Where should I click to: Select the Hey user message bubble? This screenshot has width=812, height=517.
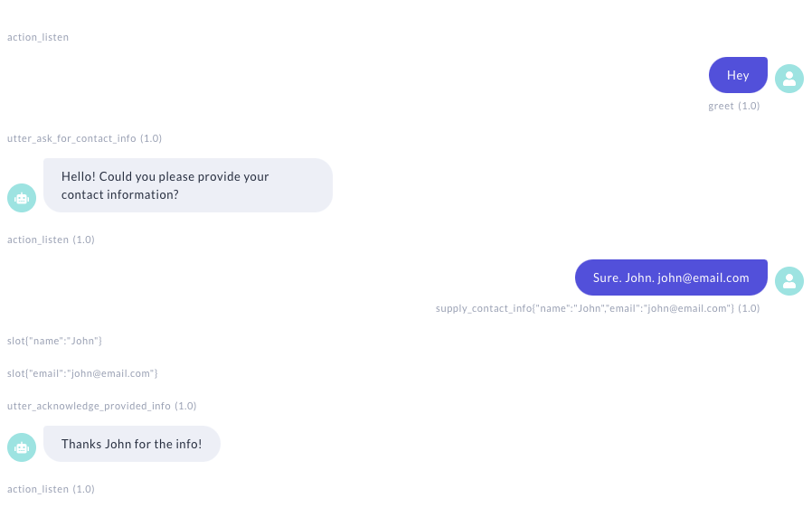[x=738, y=75]
